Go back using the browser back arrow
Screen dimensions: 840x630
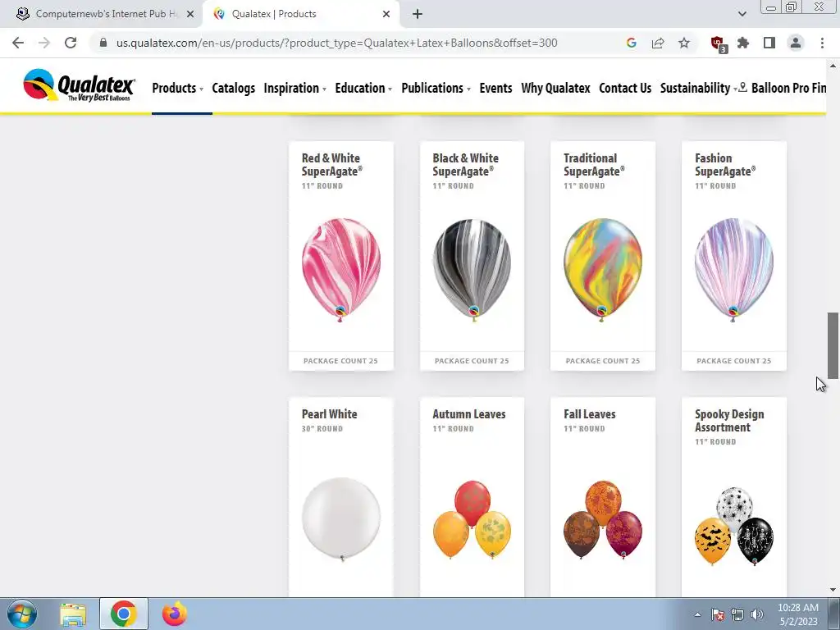pyautogui.click(x=18, y=43)
